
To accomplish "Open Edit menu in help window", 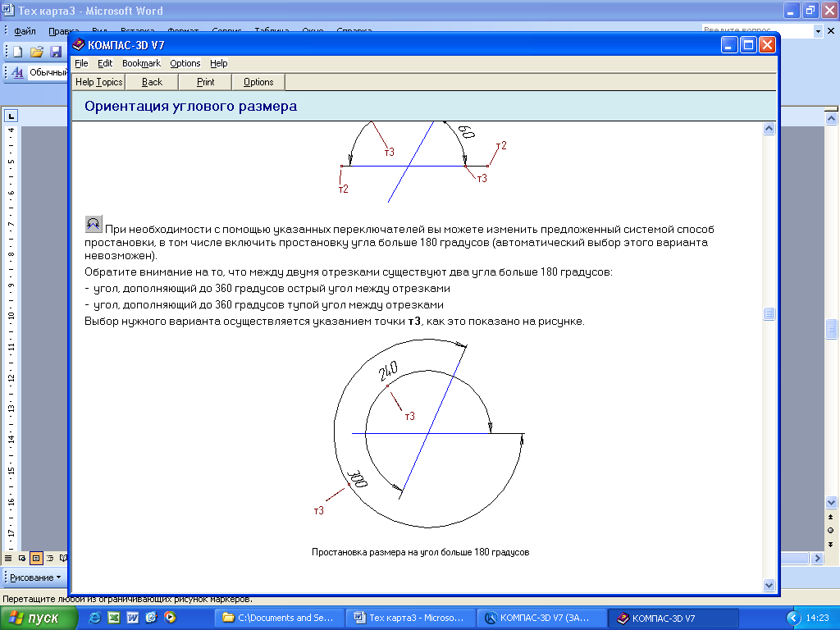I will click(105, 63).
